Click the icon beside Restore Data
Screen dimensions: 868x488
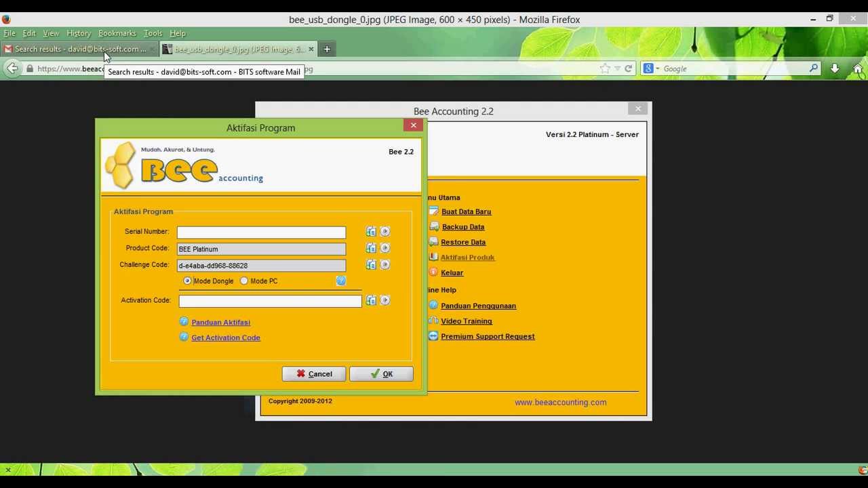434,241
